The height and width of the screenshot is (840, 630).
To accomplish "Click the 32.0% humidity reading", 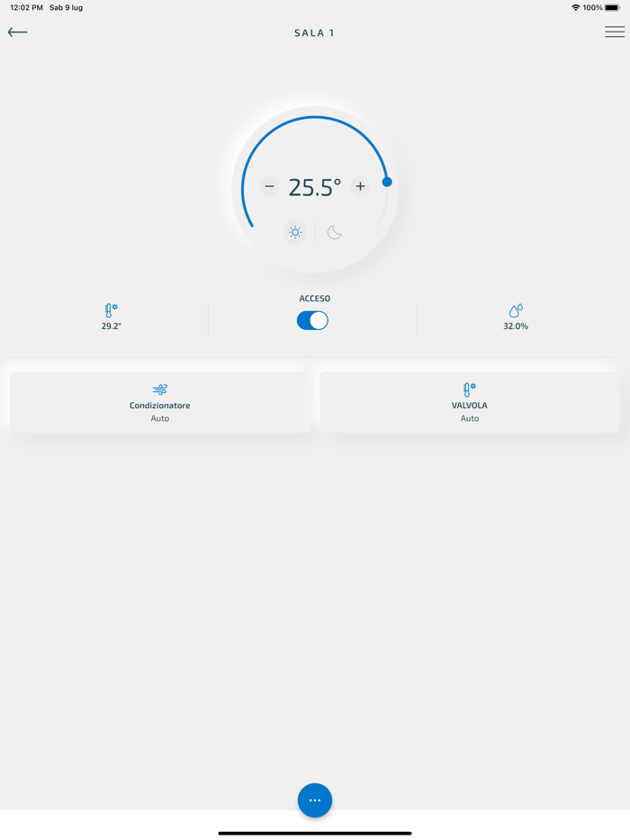I will click(x=516, y=326).
